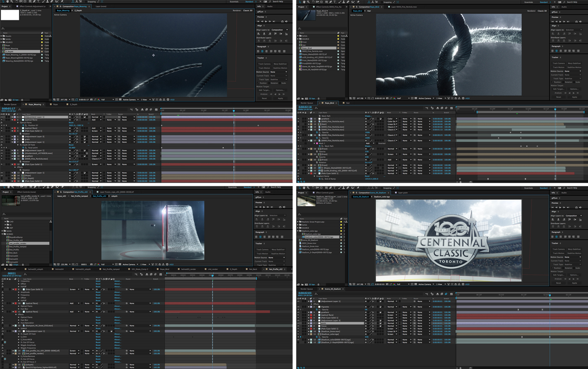Hide Adjustment Layer 9 in Rope_Weaving timeline

pyautogui.click(x=2, y=136)
